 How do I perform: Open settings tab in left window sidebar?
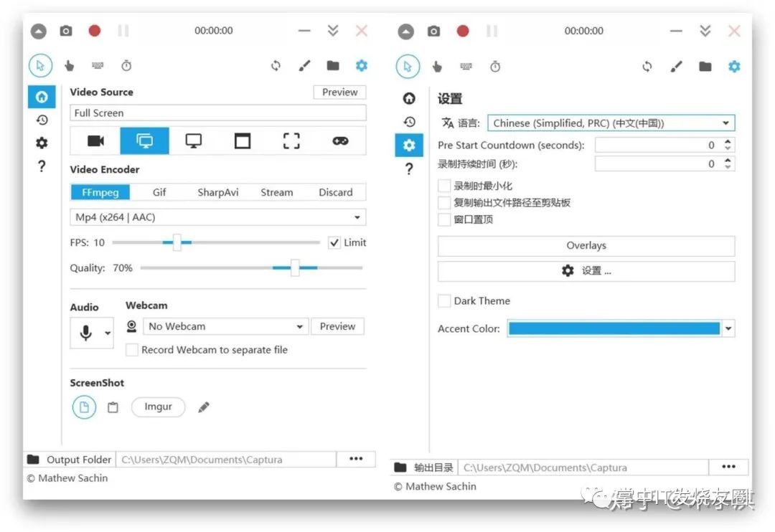tap(42, 143)
